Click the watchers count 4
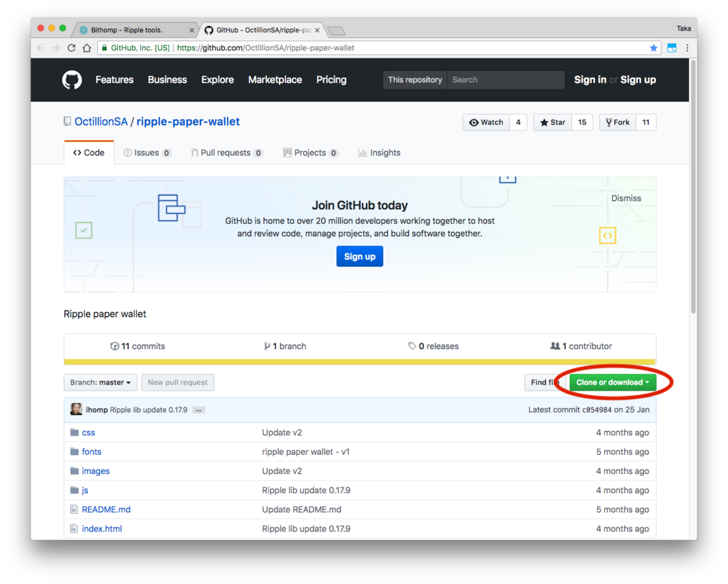The height and width of the screenshot is (584, 728). [x=518, y=122]
